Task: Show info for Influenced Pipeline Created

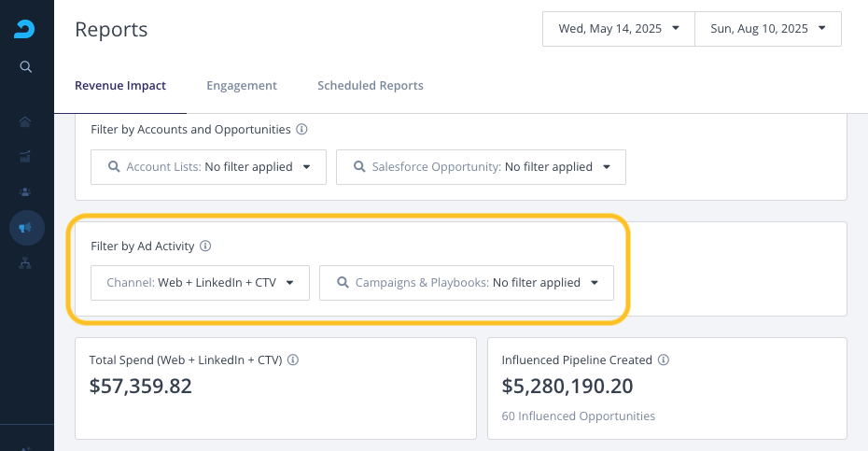Action: pos(664,359)
